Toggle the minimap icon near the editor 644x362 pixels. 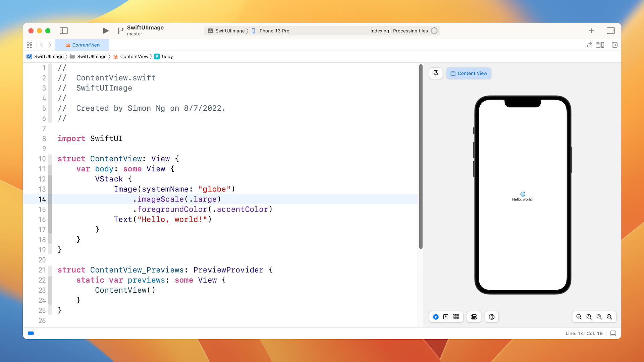coord(600,45)
